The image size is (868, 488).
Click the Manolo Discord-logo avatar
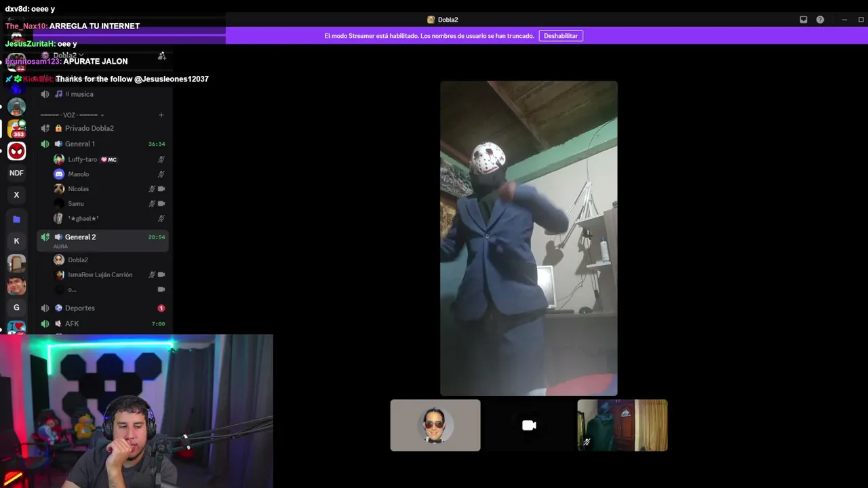click(59, 174)
